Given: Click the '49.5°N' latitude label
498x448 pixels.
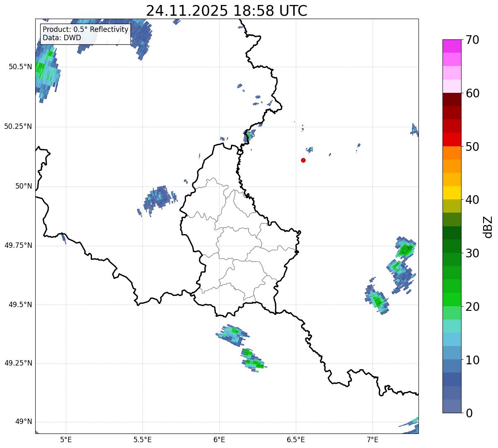Looking at the screenshot, I should coord(20,305).
